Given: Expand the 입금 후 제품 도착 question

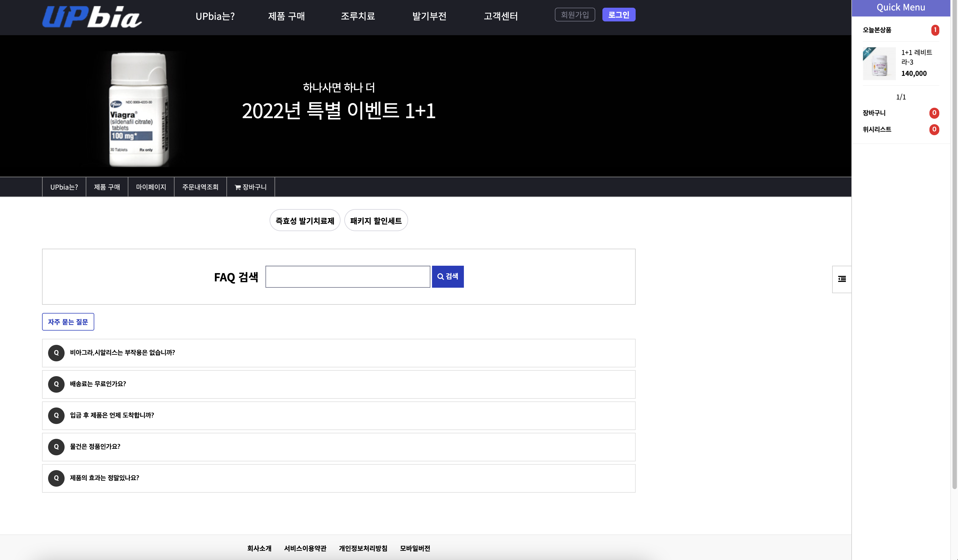Looking at the screenshot, I should (x=112, y=415).
